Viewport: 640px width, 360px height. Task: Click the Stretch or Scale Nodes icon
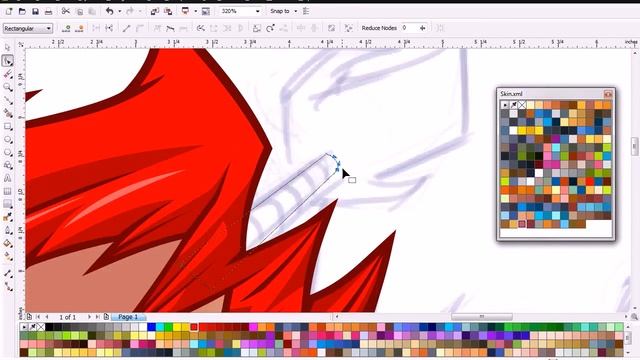(x=257, y=28)
